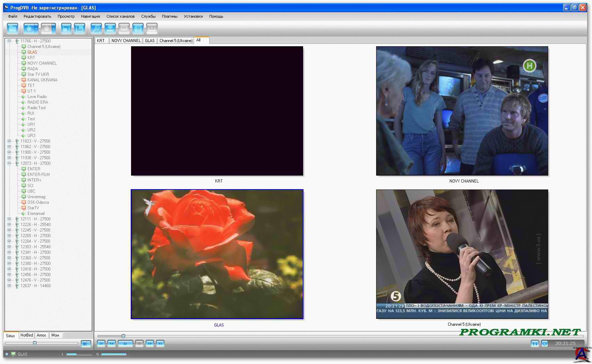Image resolution: width=592 pixels, height=364 pixels.
Task: Click the GLAS rose video thumbnail
Action: point(217,254)
